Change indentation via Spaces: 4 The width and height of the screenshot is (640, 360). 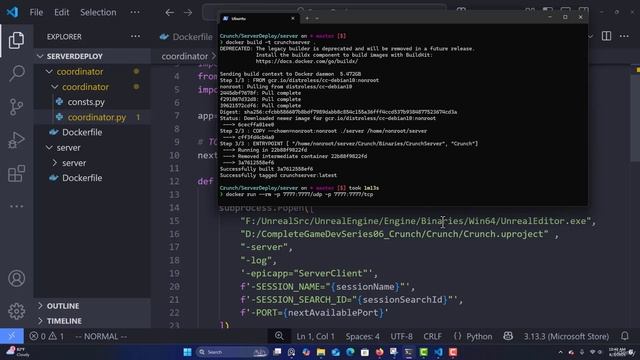pos(362,336)
